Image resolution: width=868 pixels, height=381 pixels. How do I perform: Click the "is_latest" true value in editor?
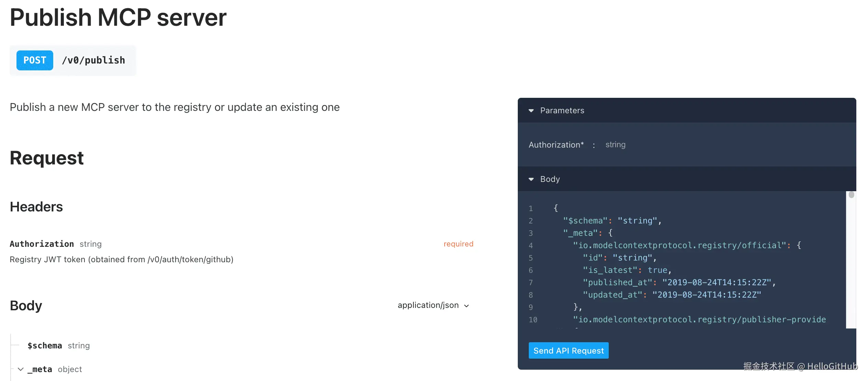657,270
